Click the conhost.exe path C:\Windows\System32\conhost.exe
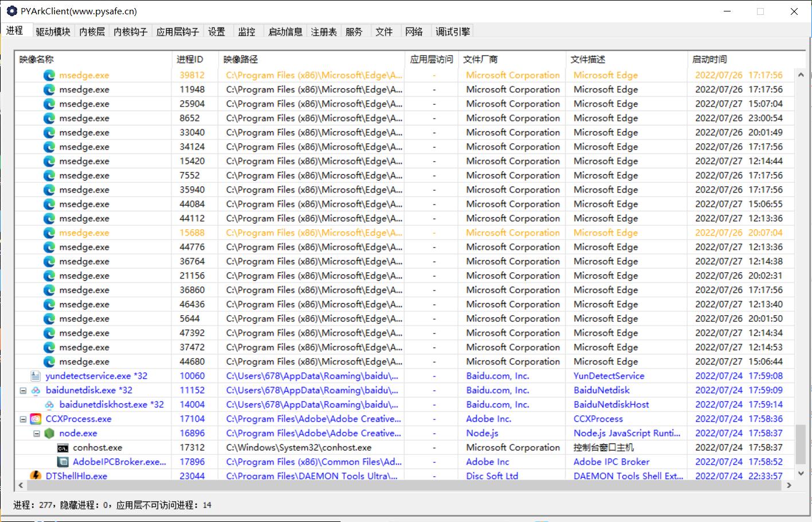This screenshot has height=522, width=812. click(299, 448)
